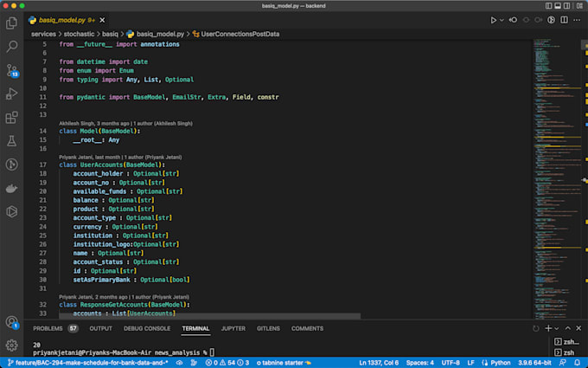This screenshot has height=368, width=588.
Task: Toggle bottom panel in title bar
Action: pos(558,6)
